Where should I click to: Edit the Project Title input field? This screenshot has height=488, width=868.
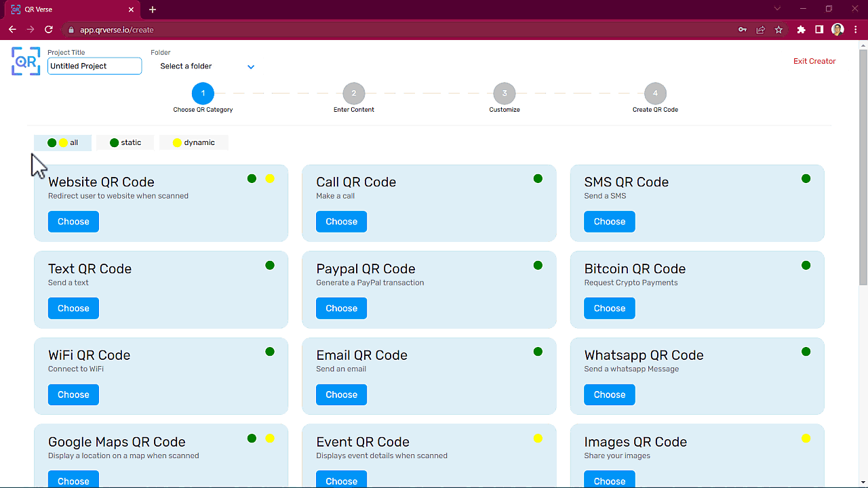click(x=95, y=66)
